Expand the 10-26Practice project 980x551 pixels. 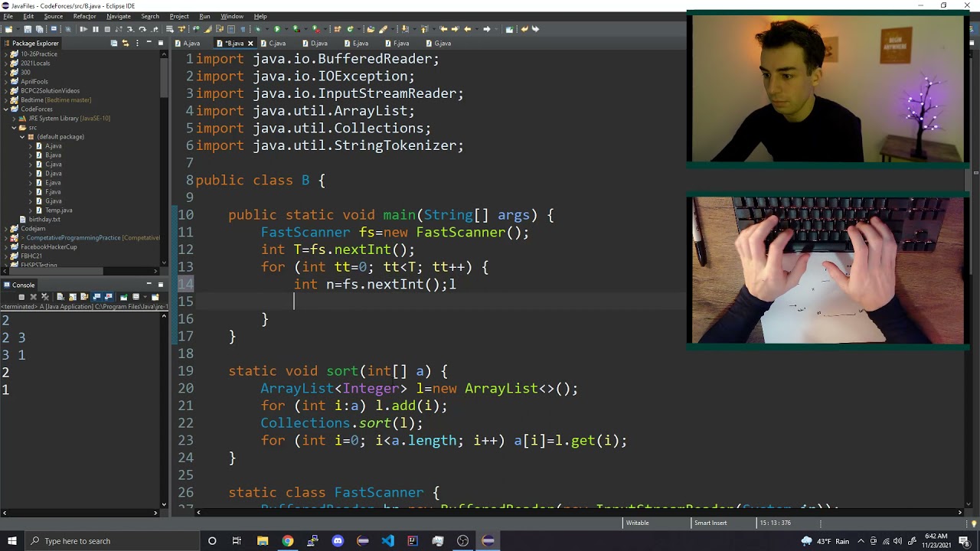(x=5, y=54)
